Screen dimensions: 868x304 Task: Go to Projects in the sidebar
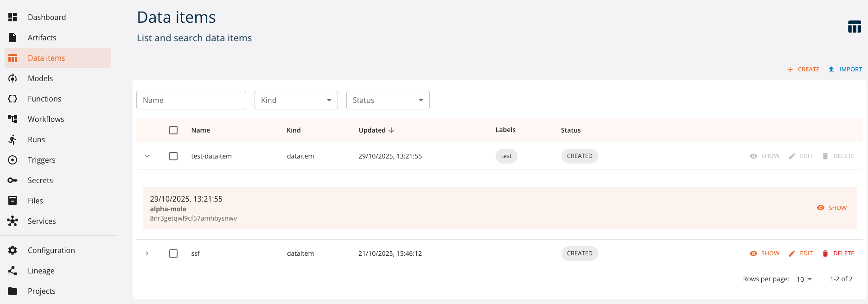41,291
